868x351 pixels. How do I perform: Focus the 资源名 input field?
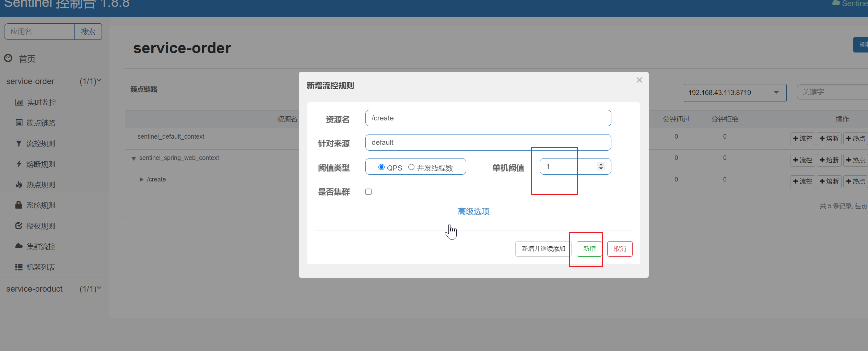488,118
